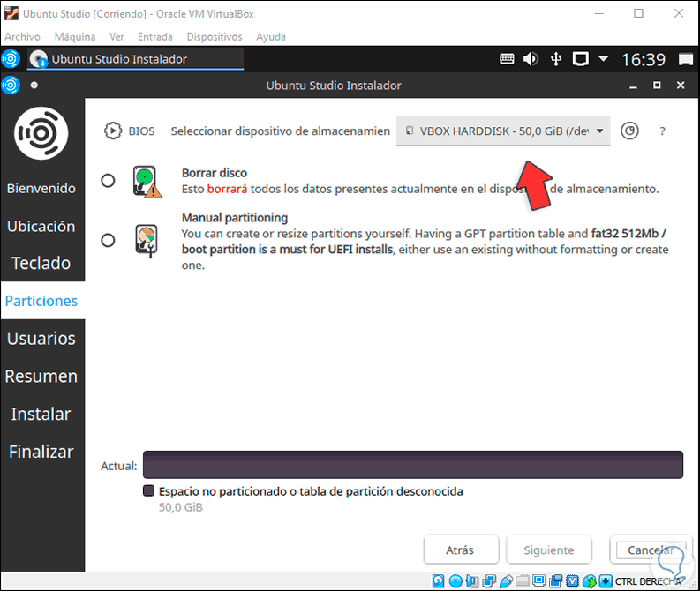
Task: Click the volume speaker tray icon
Action: (531, 59)
